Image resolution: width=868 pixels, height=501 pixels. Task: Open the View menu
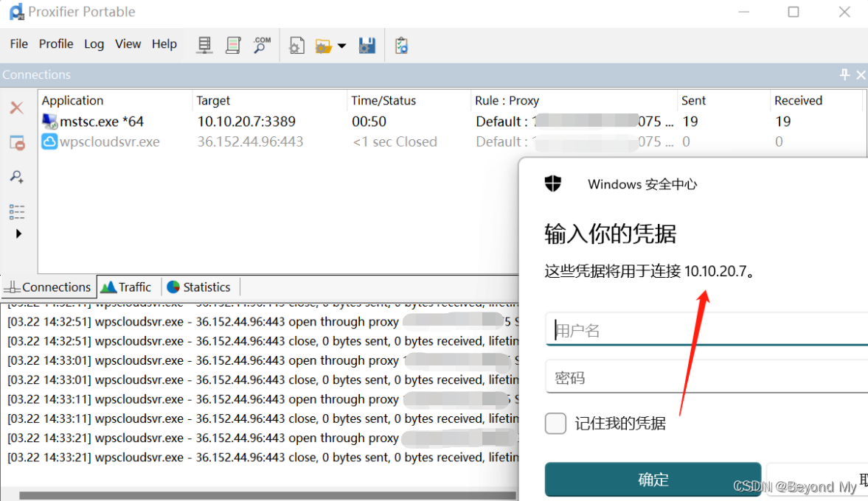128,43
